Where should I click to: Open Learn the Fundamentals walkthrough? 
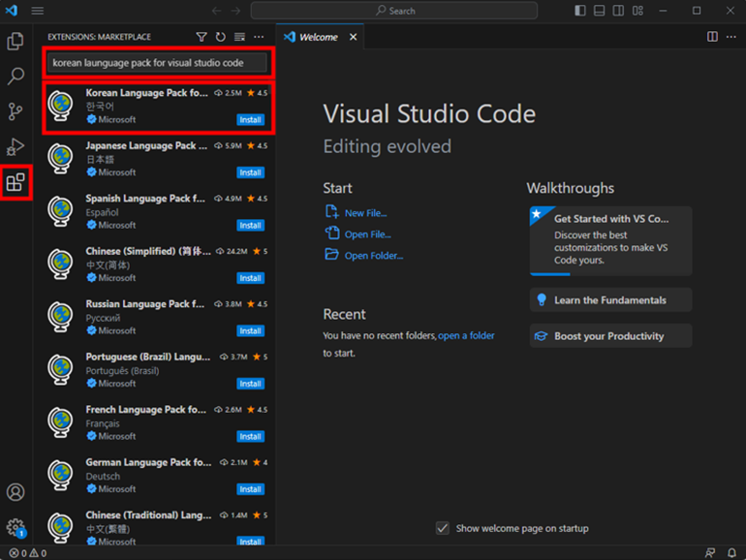pos(610,299)
